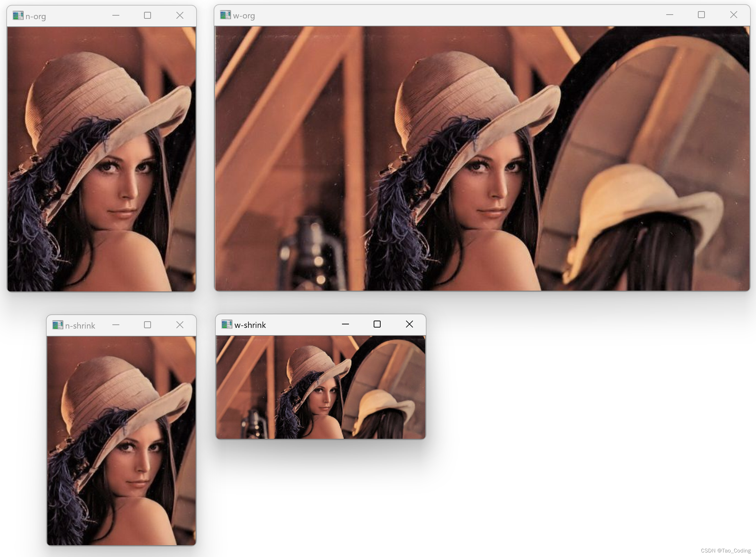Image resolution: width=756 pixels, height=557 pixels.
Task: Close the w-shrink window
Action: click(409, 324)
